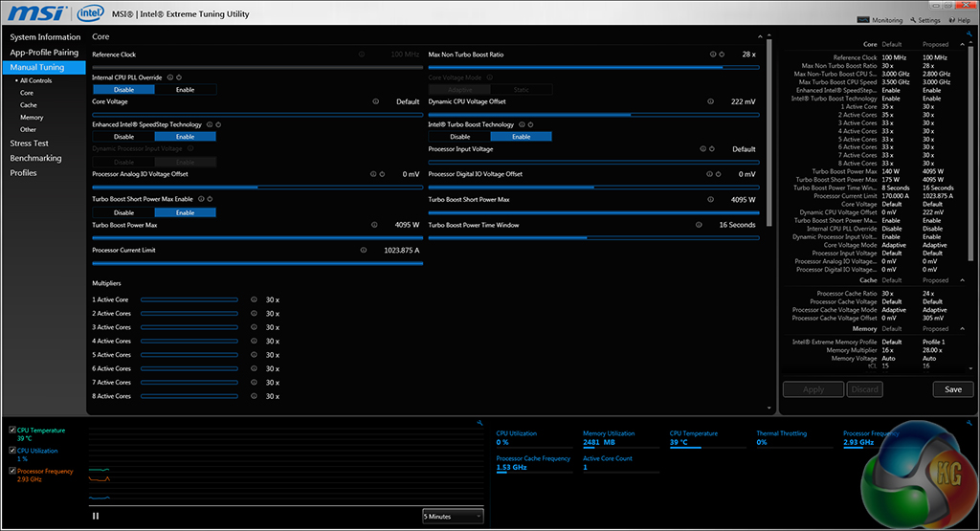Uncheck the CPU Temperature checkbox
Screen dimensions: 980x531
[x=11, y=431]
